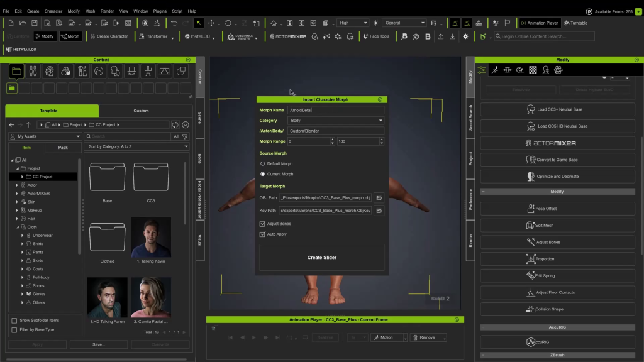Screen dimensions: 644x362
Task: Switch to the Custom content tab
Action: click(x=142, y=111)
